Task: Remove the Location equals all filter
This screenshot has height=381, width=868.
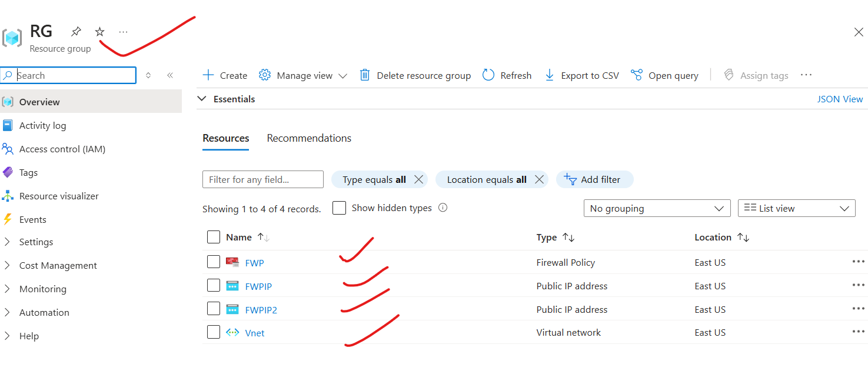Action: (x=539, y=179)
